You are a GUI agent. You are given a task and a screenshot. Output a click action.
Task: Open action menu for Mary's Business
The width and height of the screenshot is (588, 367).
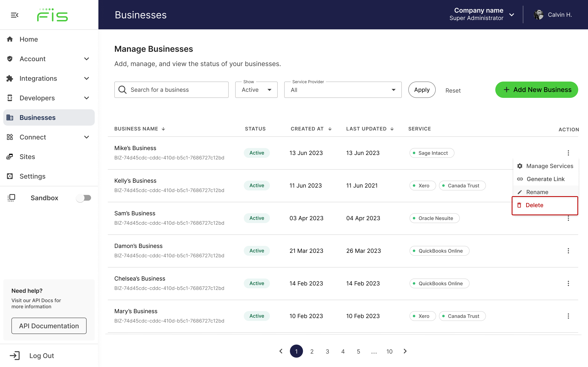(x=569, y=316)
